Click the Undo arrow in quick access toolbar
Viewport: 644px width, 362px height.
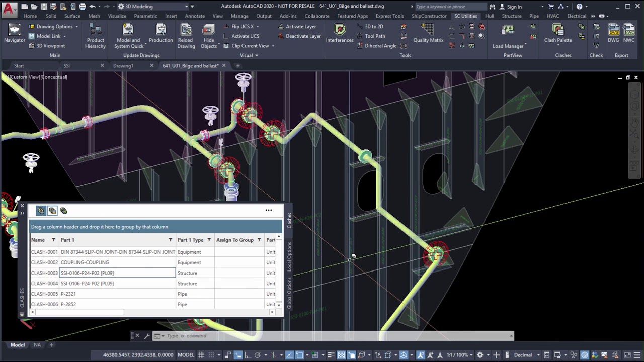coord(93,7)
